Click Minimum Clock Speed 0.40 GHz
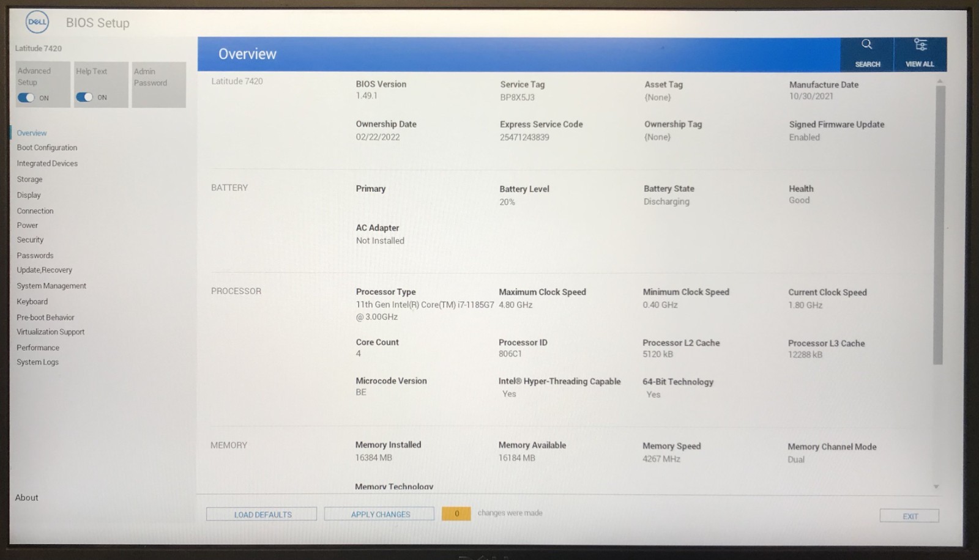Screen dimensions: 979x560 point(660,304)
